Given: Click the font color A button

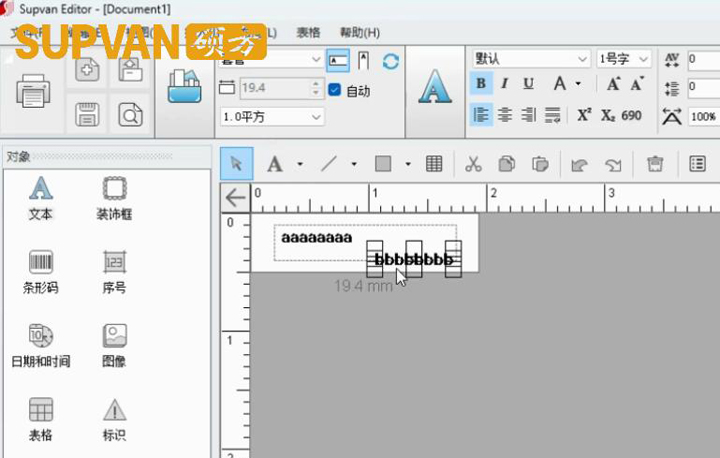Looking at the screenshot, I should coord(559,84).
